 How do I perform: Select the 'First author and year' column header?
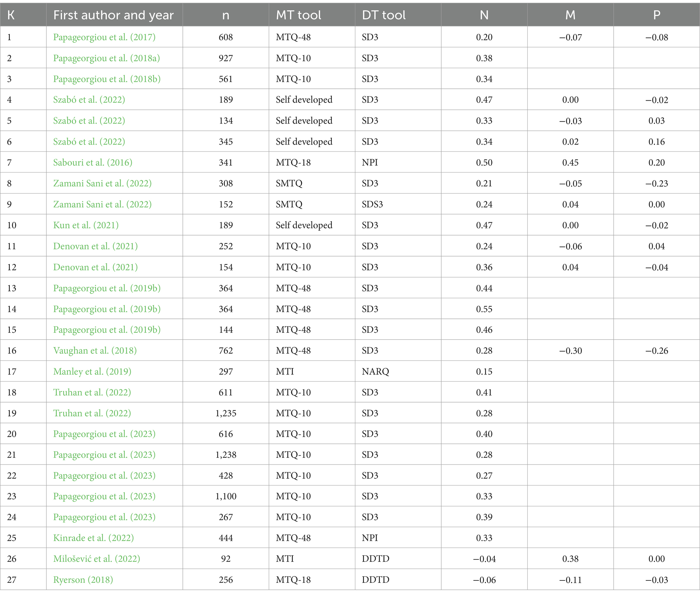(x=113, y=15)
